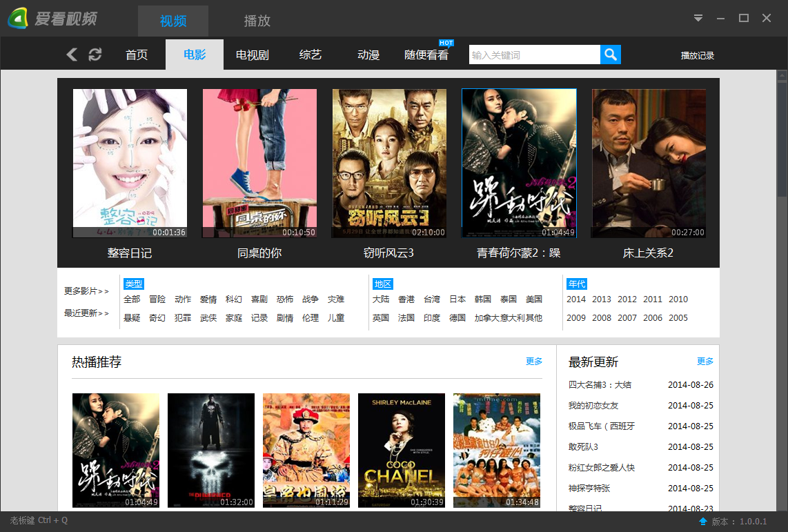Screen dimensions: 788x532
Task: Click 更多 next to 热播推荐
Action: click(x=533, y=361)
